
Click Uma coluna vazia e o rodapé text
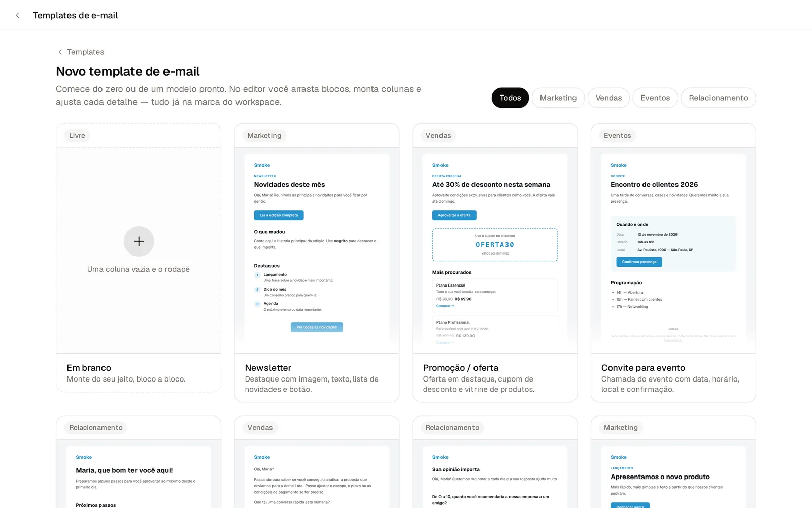coord(139,269)
